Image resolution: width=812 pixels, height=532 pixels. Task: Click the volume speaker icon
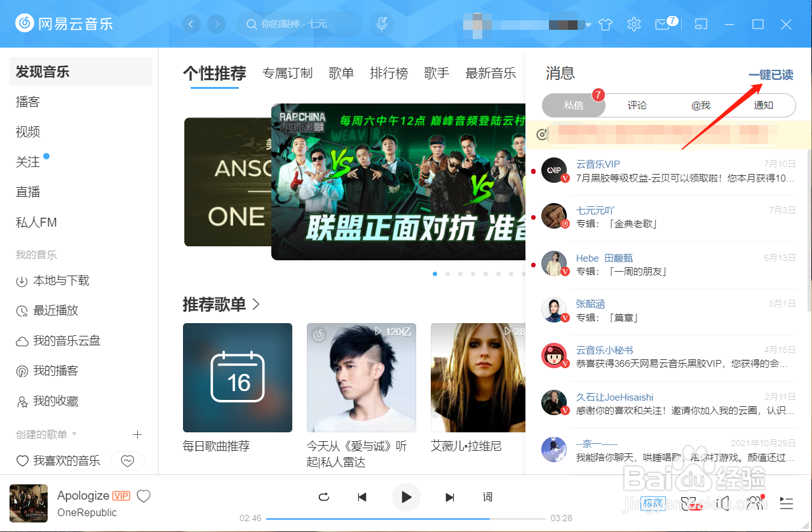tap(722, 503)
